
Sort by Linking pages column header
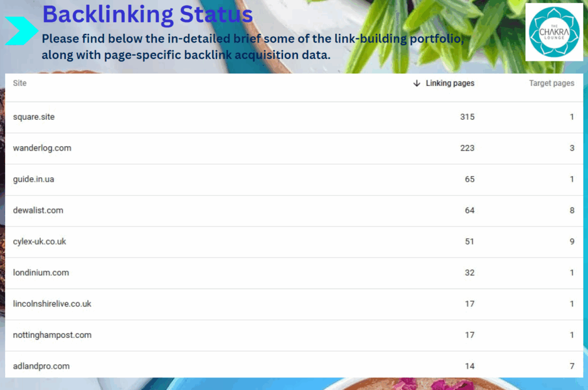(450, 83)
